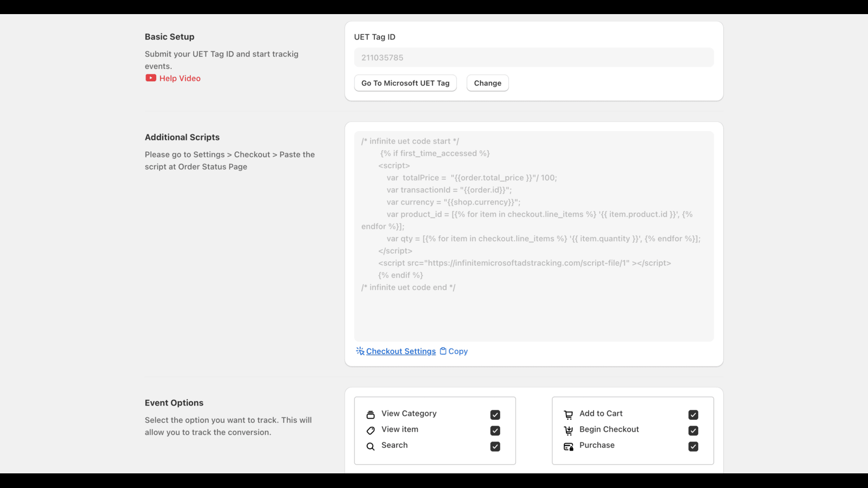Disable the Purchase event checkbox
The width and height of the screenshot is (868, 488).
[x=693, y=446]
